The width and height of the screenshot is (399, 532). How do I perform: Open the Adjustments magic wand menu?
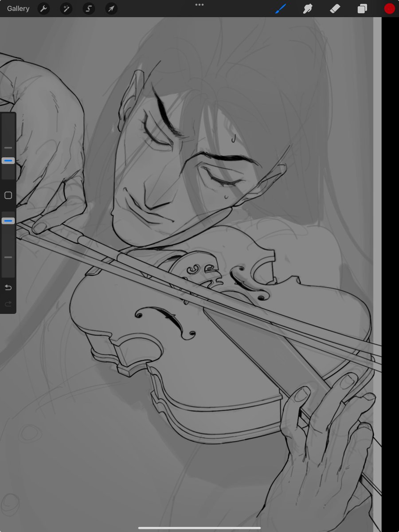click(x=66, y=8)
